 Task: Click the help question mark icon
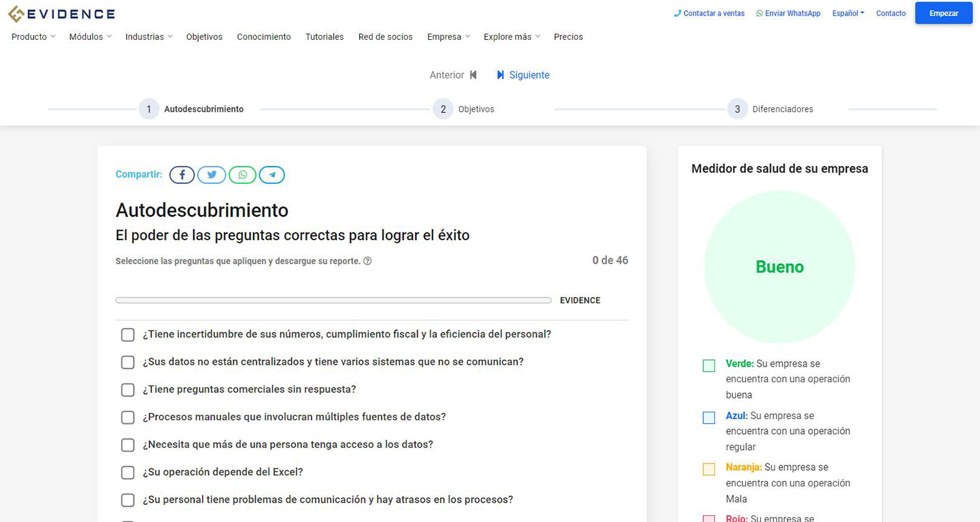coord(368,261)
